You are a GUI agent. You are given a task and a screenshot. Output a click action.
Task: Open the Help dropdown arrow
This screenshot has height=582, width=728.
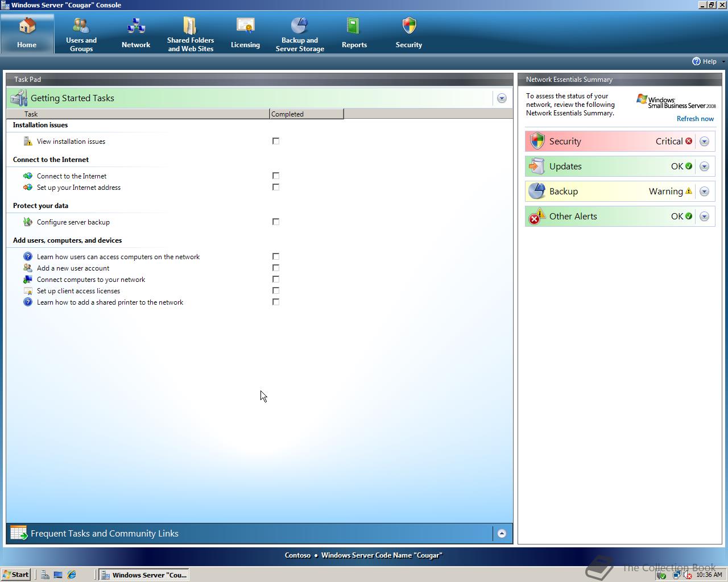click(x=723, y=61)
